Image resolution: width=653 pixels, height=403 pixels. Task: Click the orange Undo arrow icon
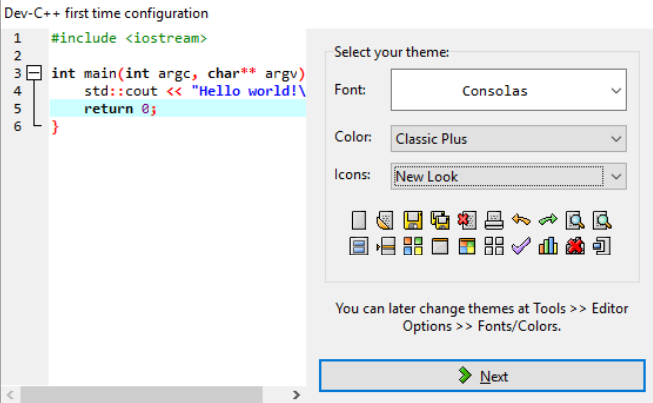tap(521, 219)
